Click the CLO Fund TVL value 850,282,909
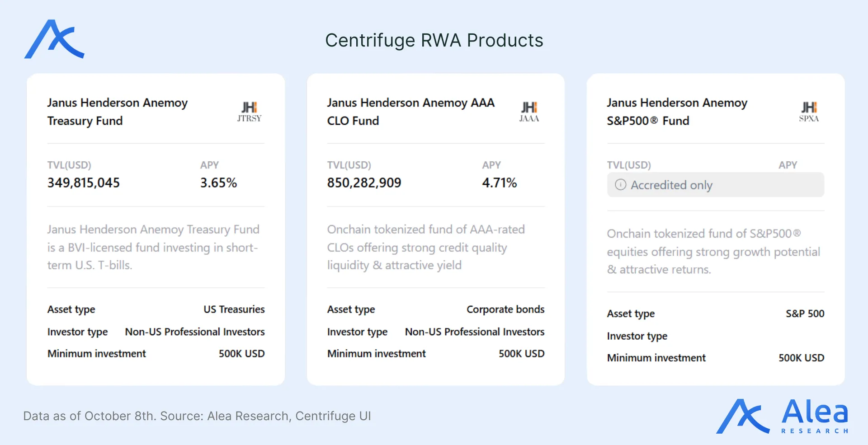The width and height of the screenshot is (868, 445). pyautogui.click(x=364, y=183)
